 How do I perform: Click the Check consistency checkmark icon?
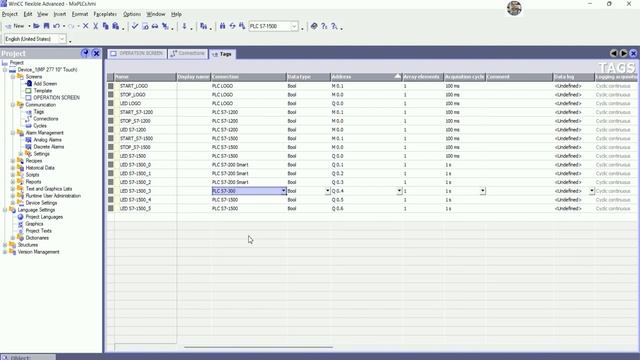point(135,26)
